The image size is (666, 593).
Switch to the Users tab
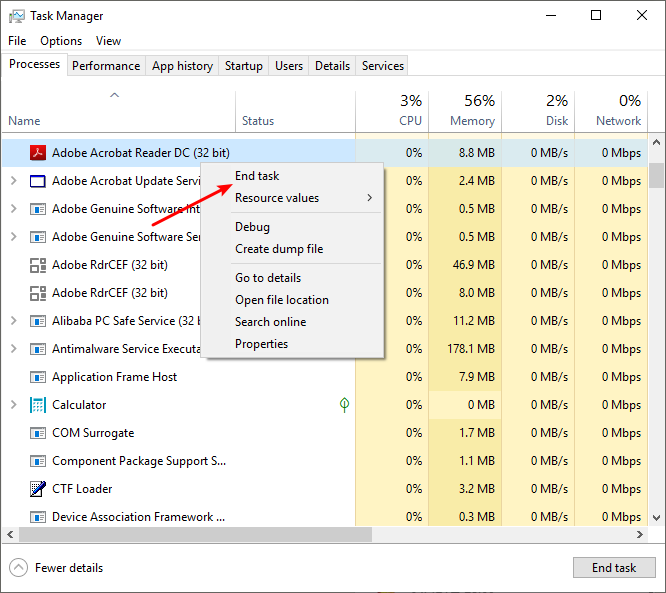coord(289,66)
